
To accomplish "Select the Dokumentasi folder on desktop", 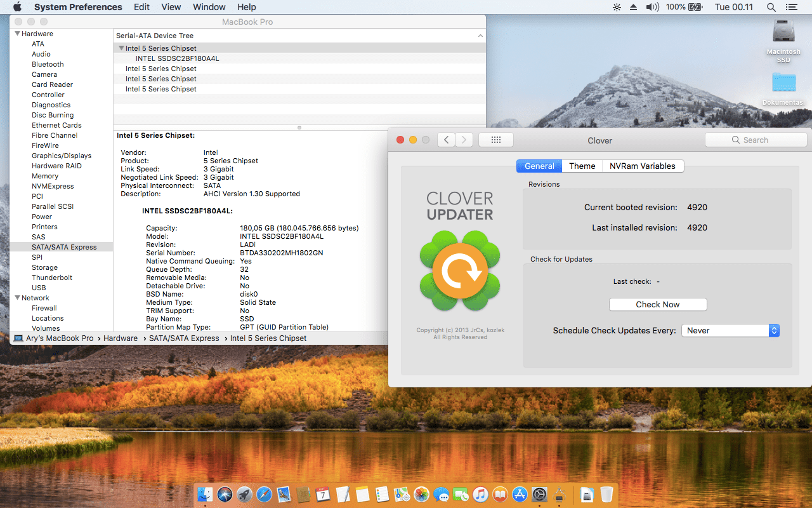I will [784, 83].
